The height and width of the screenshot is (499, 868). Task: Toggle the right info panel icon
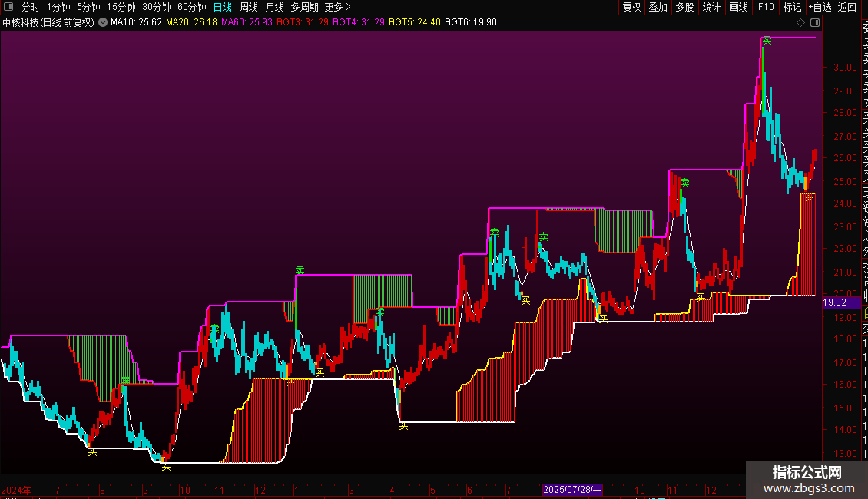point(815,22)
